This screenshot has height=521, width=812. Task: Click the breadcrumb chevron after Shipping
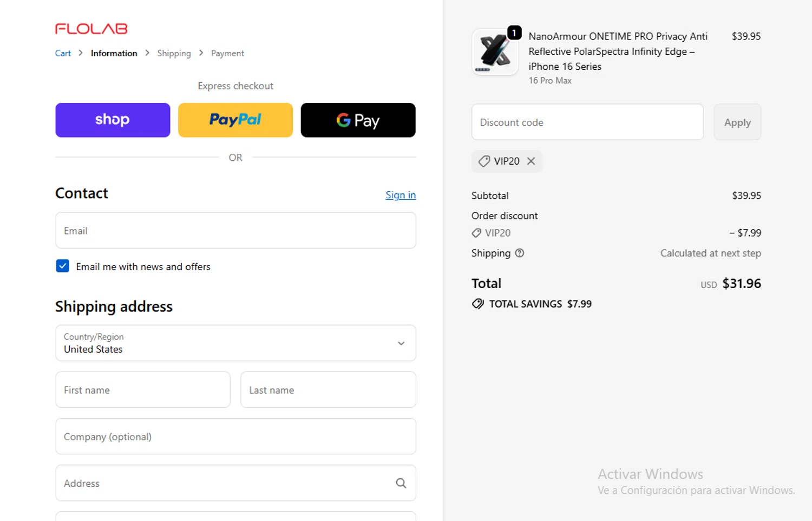click(x=201, y=53)
